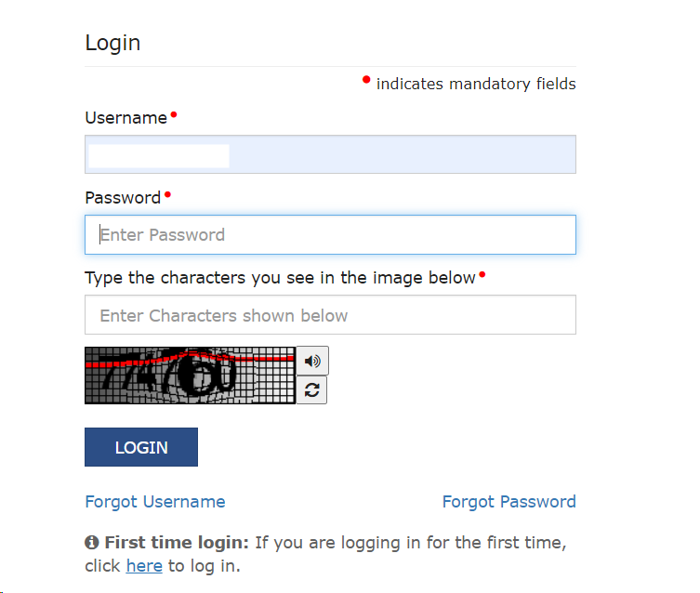This screenshot has height=593, width=700.
Task: Click the captcha image
Action: tap(191, 376)
